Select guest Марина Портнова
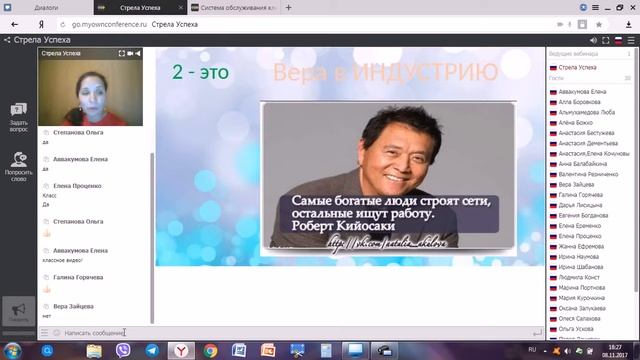The width and height of the screenshot is (640, 360). pyautogui.click(x=582, y=288)
